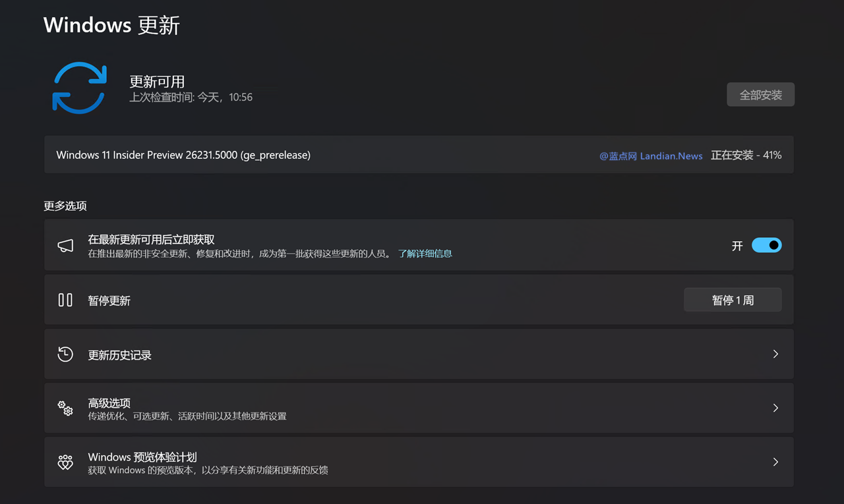Click the Windows 更新 page title
The height and width of the screenshot is (504, 844).
point(112,25)
